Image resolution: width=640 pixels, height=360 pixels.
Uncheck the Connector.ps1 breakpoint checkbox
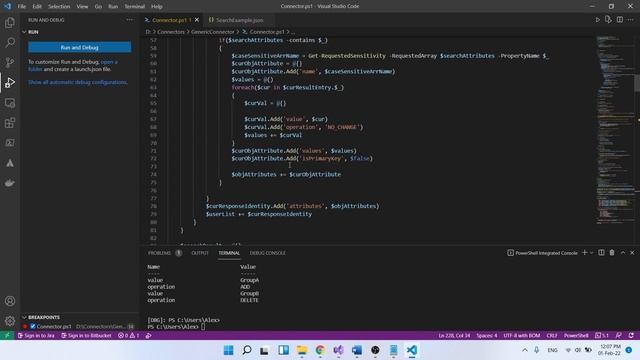(x=33, y=326)
